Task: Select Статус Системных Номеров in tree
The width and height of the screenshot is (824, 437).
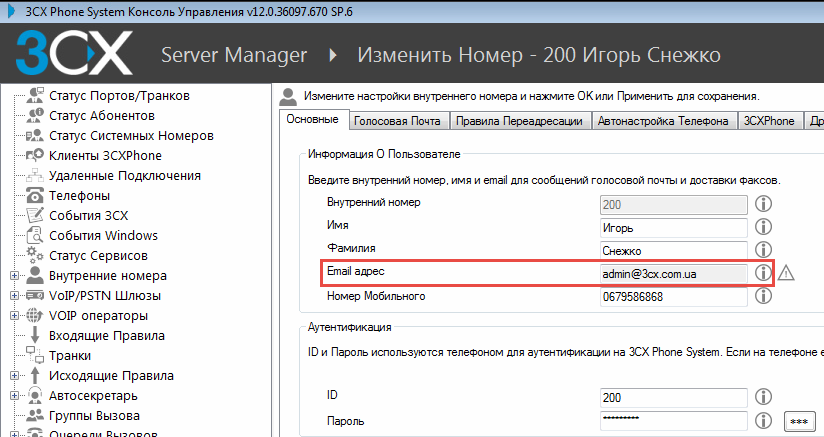Action: click(131, 136)
